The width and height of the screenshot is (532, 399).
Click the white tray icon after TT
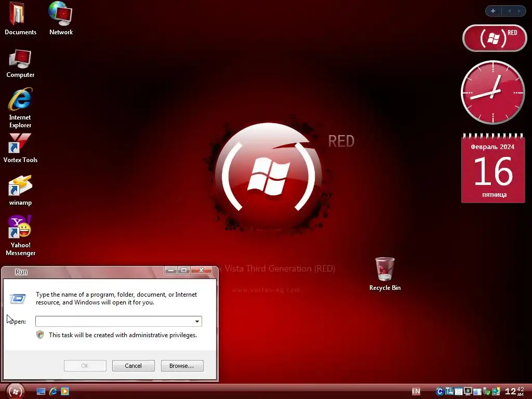(459, 392)
